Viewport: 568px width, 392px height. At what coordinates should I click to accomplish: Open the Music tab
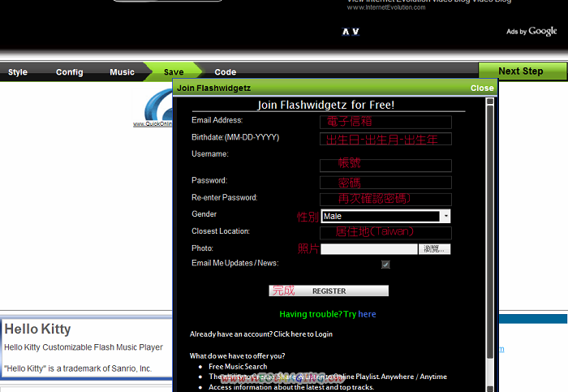[122, 72]
